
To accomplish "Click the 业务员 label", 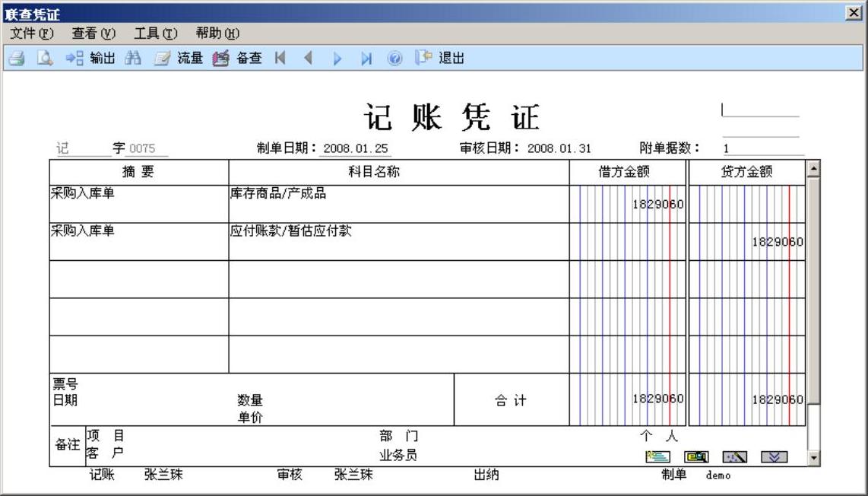I will point(398,456).
